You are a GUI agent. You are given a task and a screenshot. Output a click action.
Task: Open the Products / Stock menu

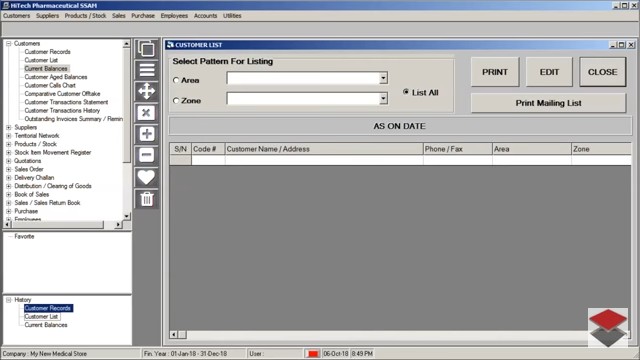(x=85, y=16)
